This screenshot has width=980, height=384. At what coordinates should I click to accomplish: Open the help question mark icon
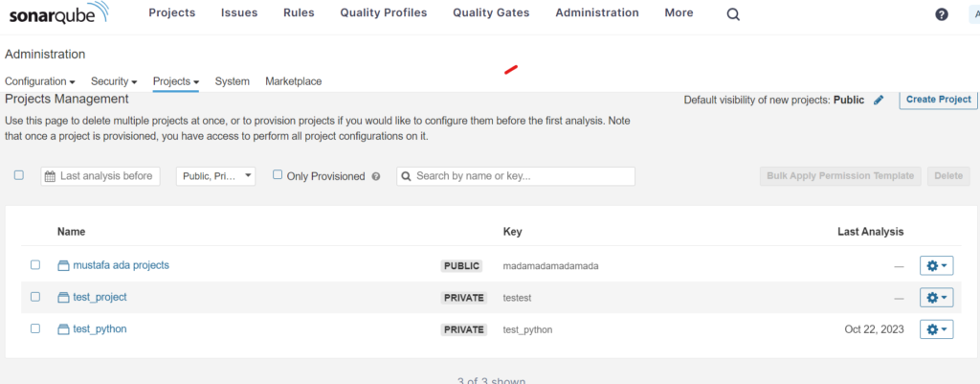(942, 14)
